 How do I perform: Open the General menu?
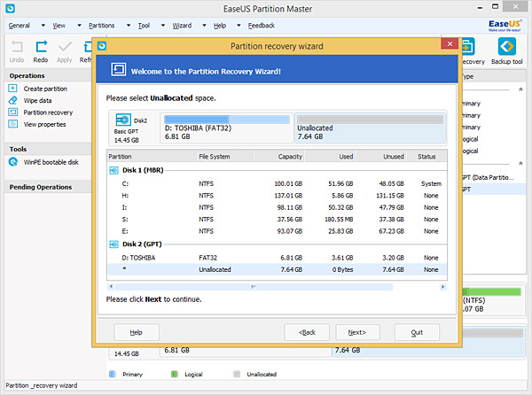click(20, 26)
